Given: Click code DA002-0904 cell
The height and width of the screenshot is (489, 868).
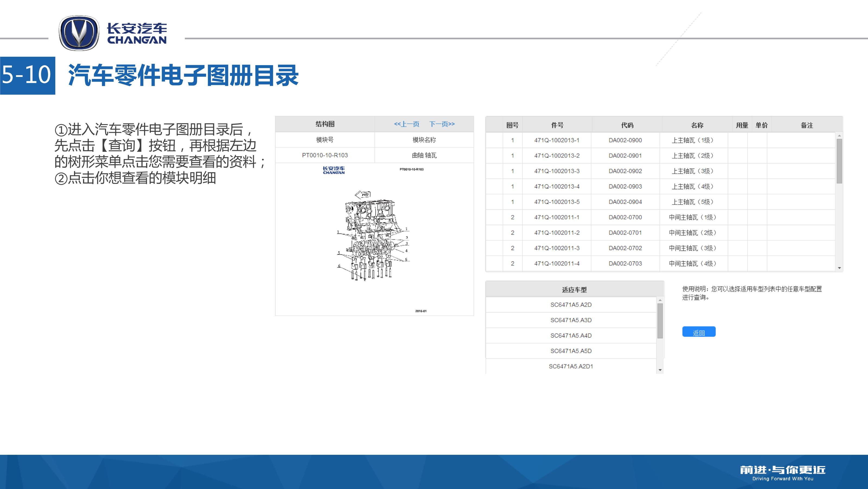Looking at the screenshot, I should tap(625, 202).
